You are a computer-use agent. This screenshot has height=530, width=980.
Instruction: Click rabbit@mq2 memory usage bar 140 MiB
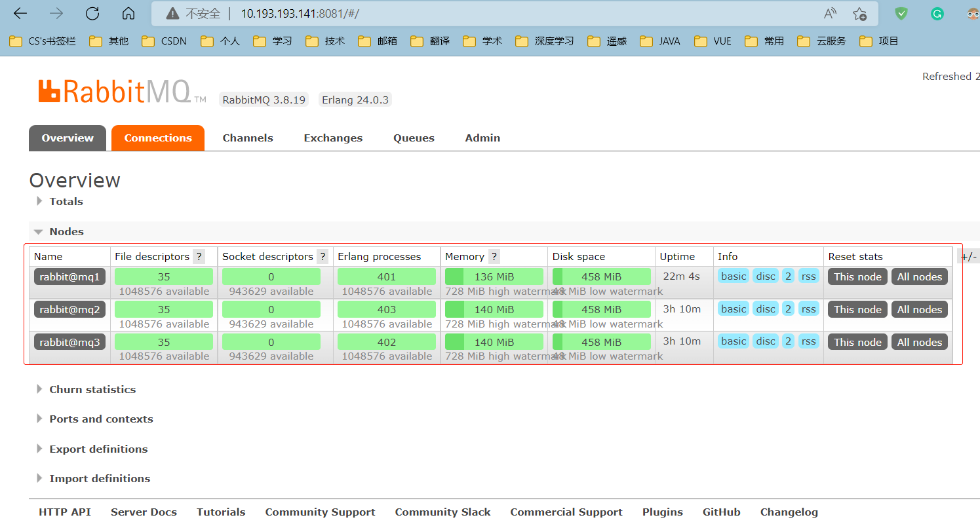(494, 309)
